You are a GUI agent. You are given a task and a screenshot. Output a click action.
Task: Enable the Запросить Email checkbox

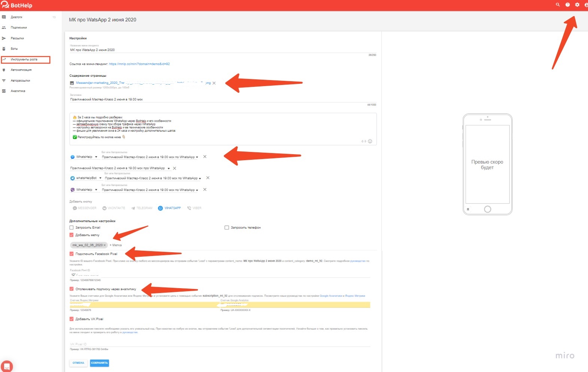pyautogui.click(x=71, y=228)
